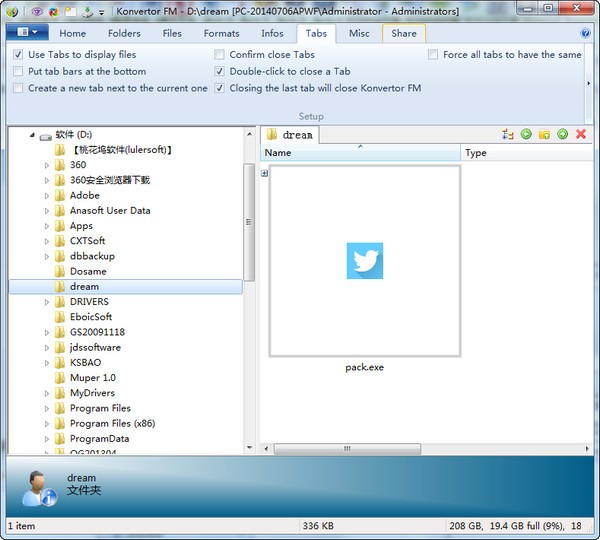The image size is (600, 540).
Task: Click the user info icon in preview panel
Action: [x=39, y=488]
